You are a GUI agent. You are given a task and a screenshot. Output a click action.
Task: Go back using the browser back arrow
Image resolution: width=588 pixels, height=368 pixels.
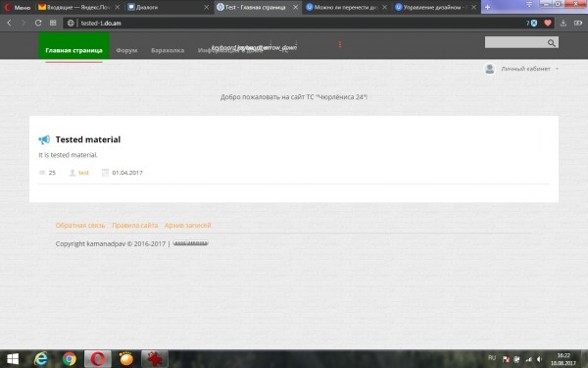click(10, 23)
